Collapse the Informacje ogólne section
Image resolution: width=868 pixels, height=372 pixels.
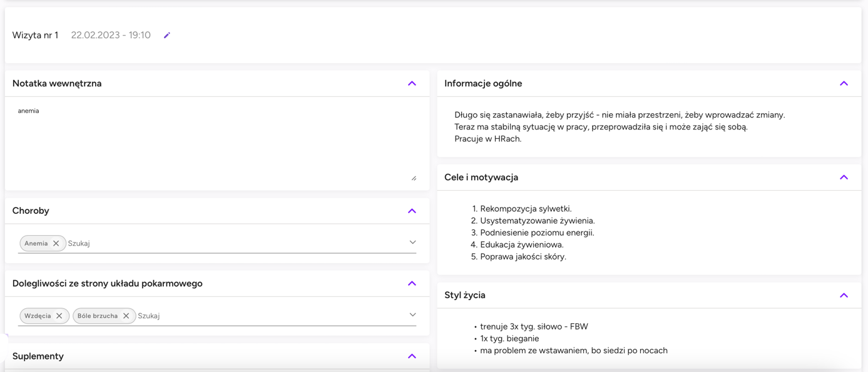(844, 83)
